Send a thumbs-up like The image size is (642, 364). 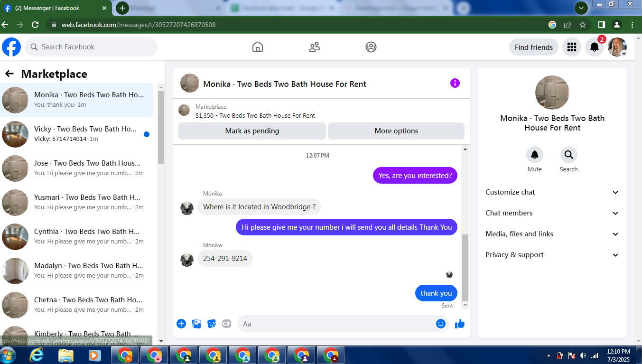[x=459, y=324]
